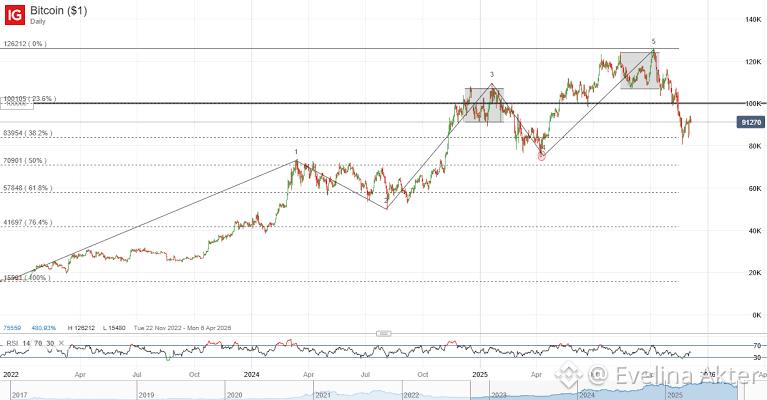This screenshot has width=767, height=400.
Task: Click the bold 2024 time axis label
Action: pyautogui.click(x=252, y=375)
